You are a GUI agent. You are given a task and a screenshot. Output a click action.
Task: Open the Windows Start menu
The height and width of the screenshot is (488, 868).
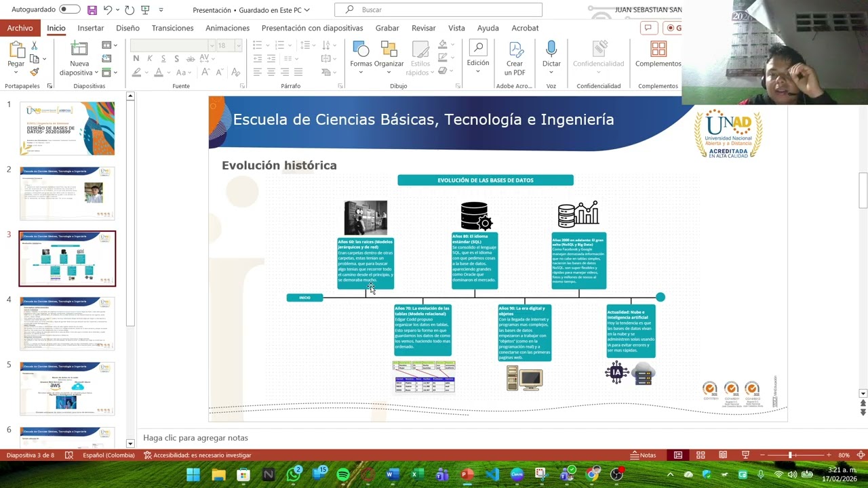(x=193, y=474)
